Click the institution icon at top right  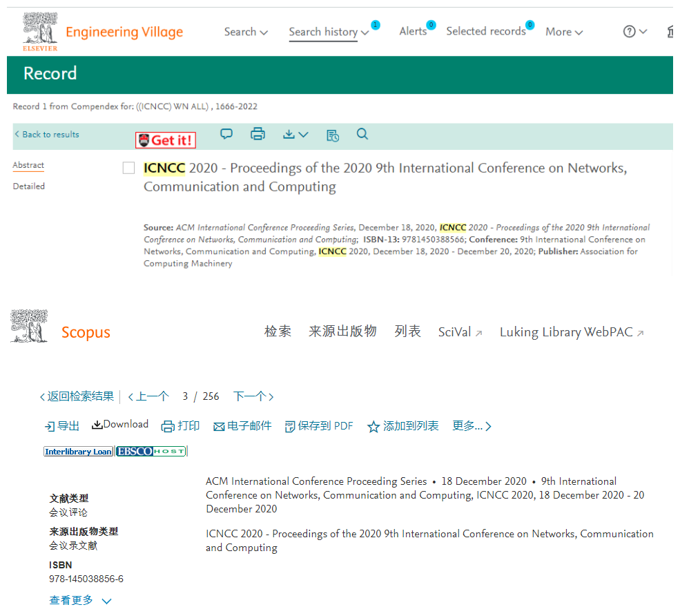(670, 32)
